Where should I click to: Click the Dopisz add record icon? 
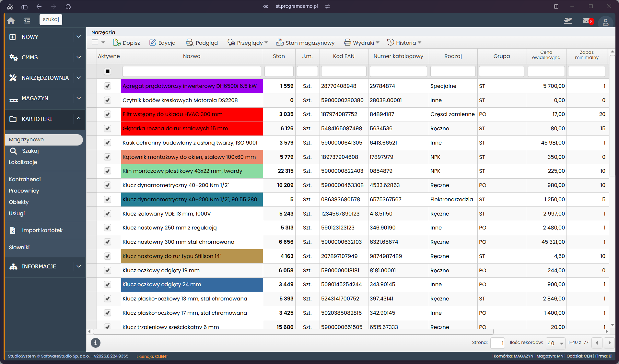click(117, 42)
